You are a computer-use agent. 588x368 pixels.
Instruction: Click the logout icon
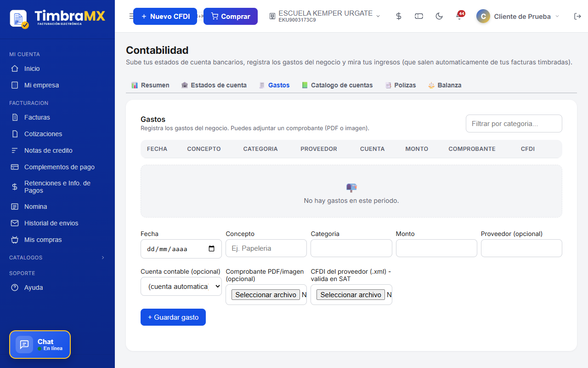(x=577, y=17)
